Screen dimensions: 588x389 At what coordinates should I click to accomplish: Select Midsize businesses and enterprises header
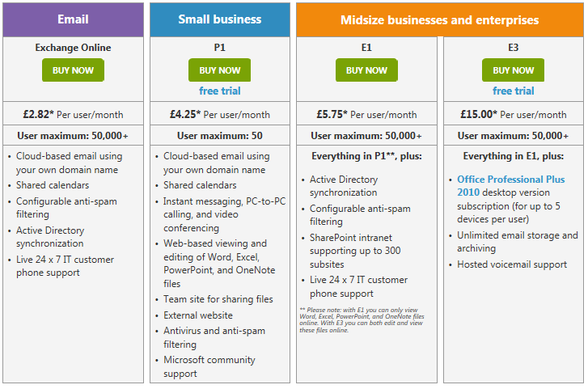(x=439, y=19)
